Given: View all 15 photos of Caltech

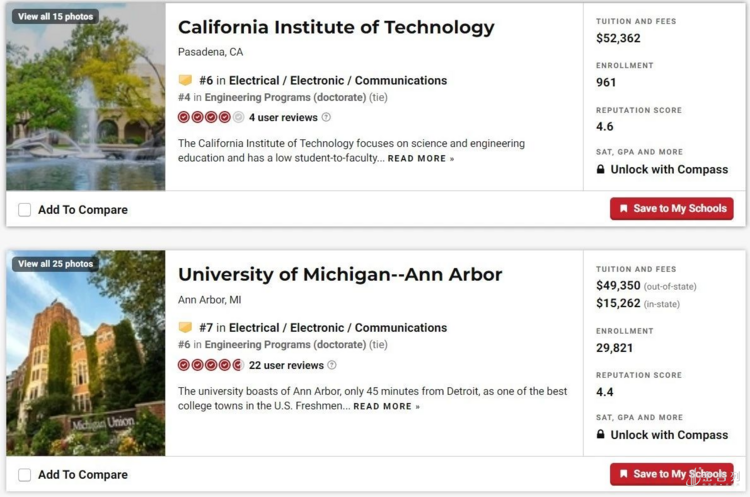Looking at the screenshot, I should pos(55,16).
